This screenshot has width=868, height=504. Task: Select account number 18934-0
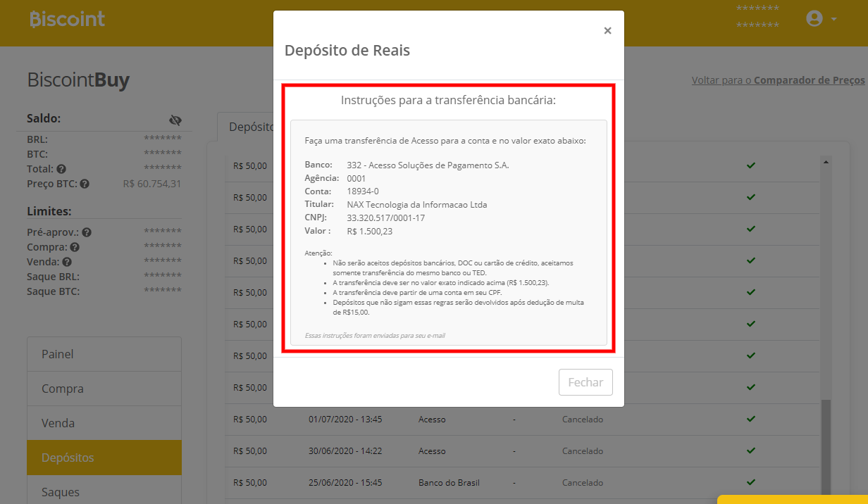363,191
